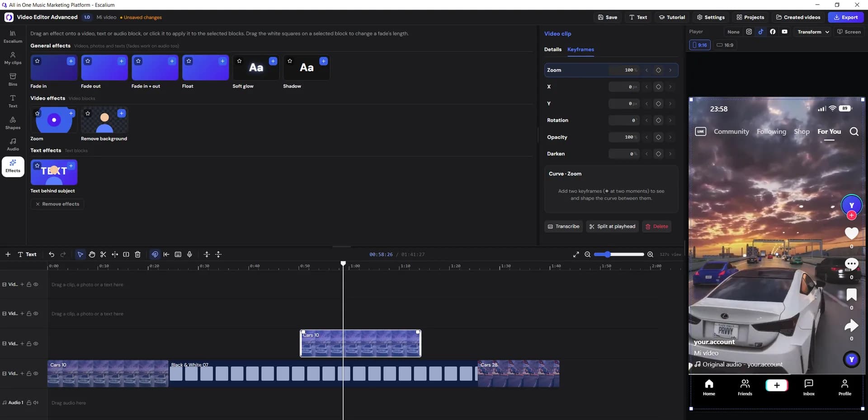This screenshot has width=868, height=420.
Task: Adjust the timeline zoom slider
Action: [x=619, y=254]
